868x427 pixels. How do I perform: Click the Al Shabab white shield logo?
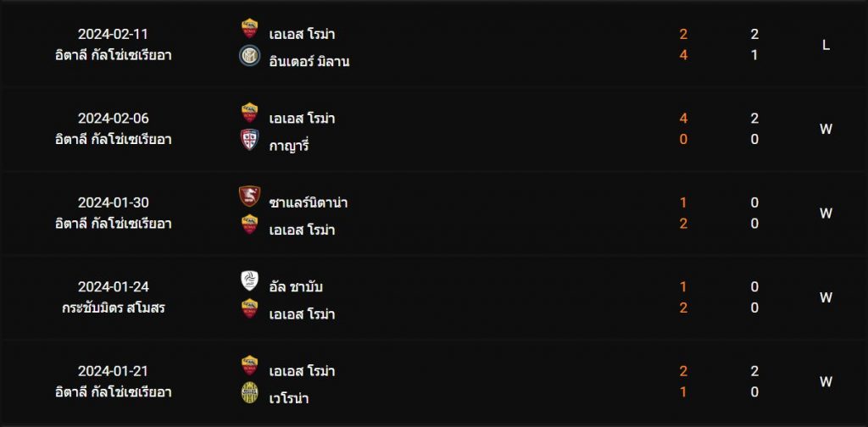(250, 281)
